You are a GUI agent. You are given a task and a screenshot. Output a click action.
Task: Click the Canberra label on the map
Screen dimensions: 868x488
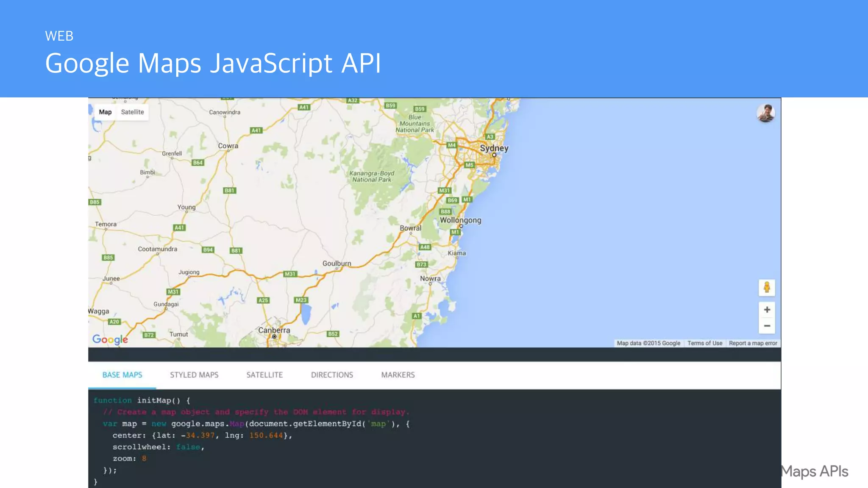(x=274, y=330)
